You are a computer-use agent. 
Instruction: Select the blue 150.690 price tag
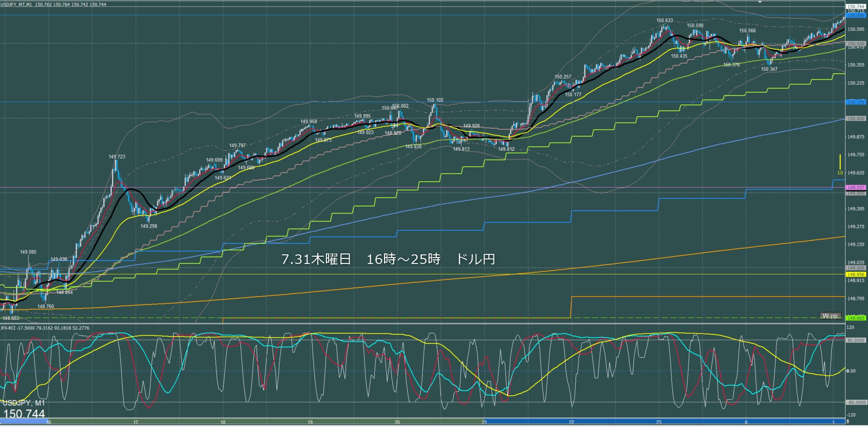tap(856, 15)
